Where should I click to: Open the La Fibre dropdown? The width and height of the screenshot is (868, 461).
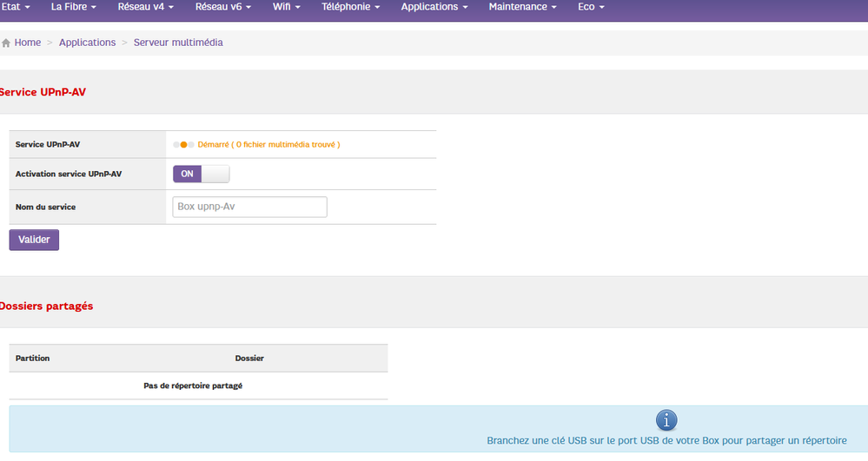(73, 7)
